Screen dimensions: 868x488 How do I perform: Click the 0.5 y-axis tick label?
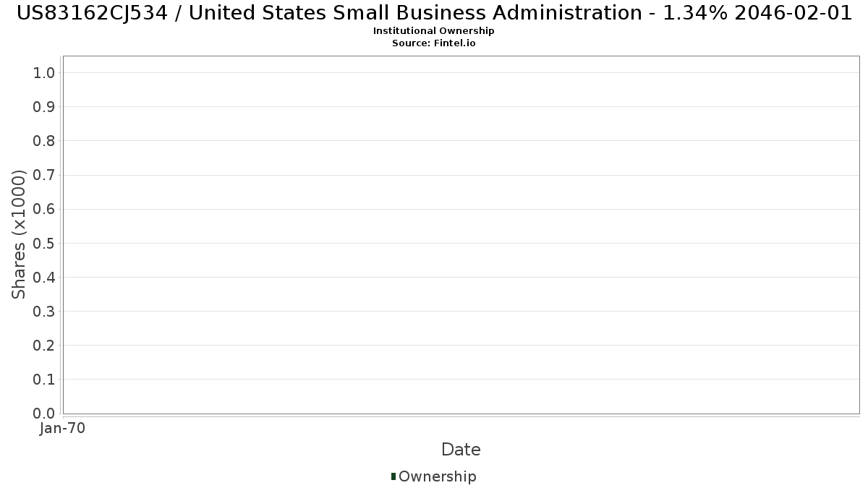pyautogui.click(x=44, y=243)
